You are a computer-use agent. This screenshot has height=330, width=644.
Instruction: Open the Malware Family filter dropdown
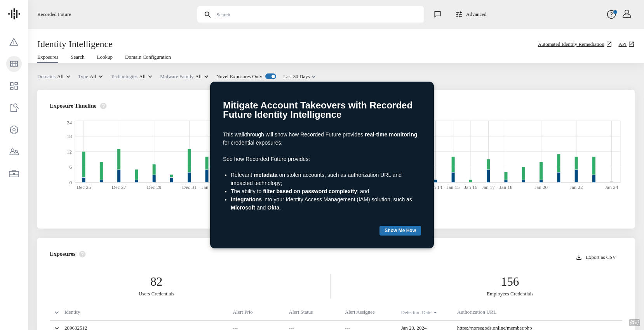click(184, 77)
